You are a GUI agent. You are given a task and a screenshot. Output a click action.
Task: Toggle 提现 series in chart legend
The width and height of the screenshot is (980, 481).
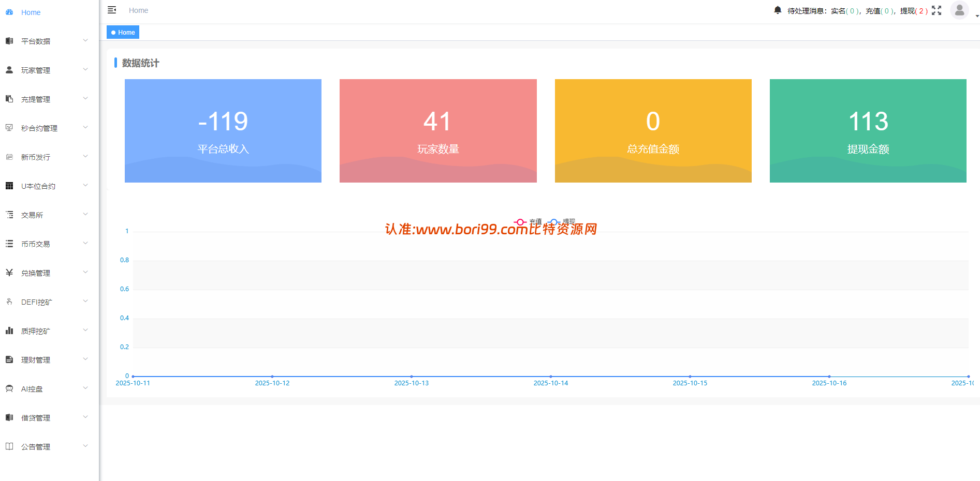tap(562, 222)
